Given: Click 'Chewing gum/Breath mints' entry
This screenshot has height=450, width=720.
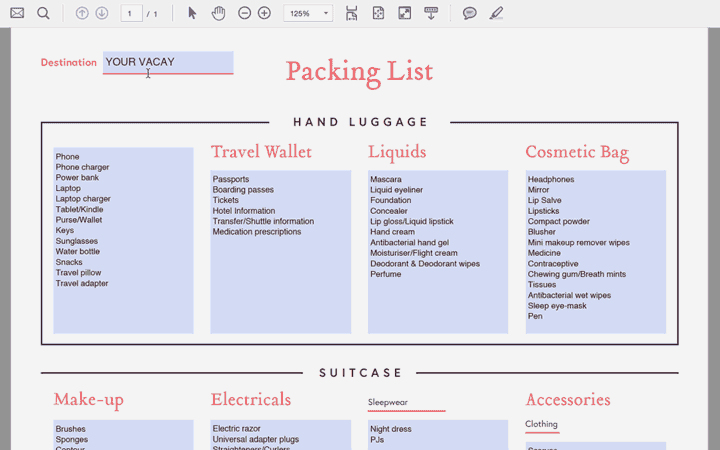Looking at the screenshot, I should click(576, 274).
